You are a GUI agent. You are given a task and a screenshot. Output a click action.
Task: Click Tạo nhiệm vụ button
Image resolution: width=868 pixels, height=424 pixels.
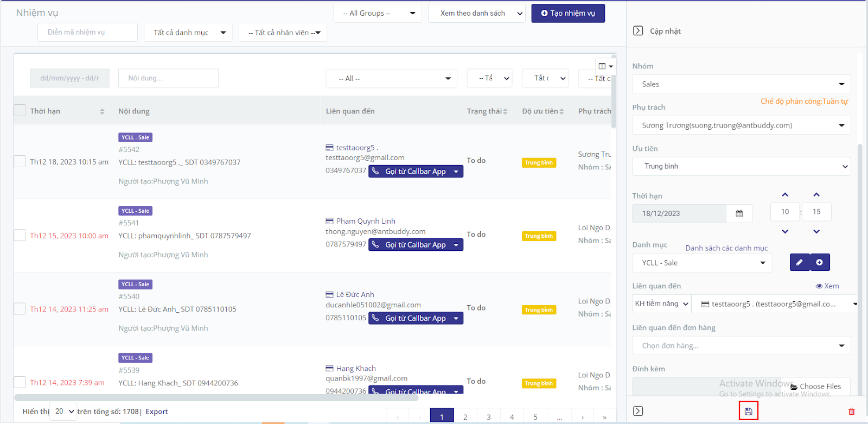click(x=568, y=13)
